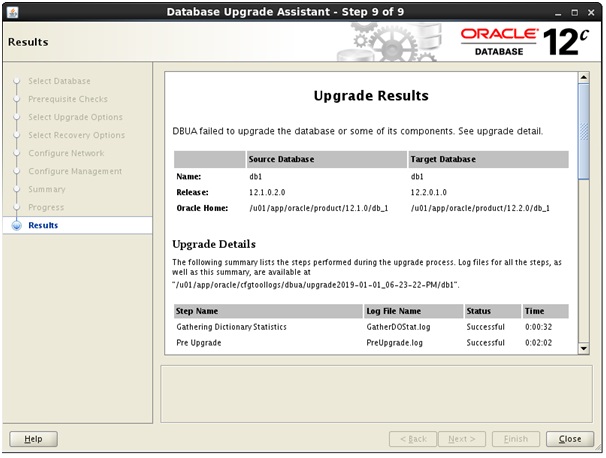Click the Results step bullet icon
606x458 pixels.
pos(16,226)
